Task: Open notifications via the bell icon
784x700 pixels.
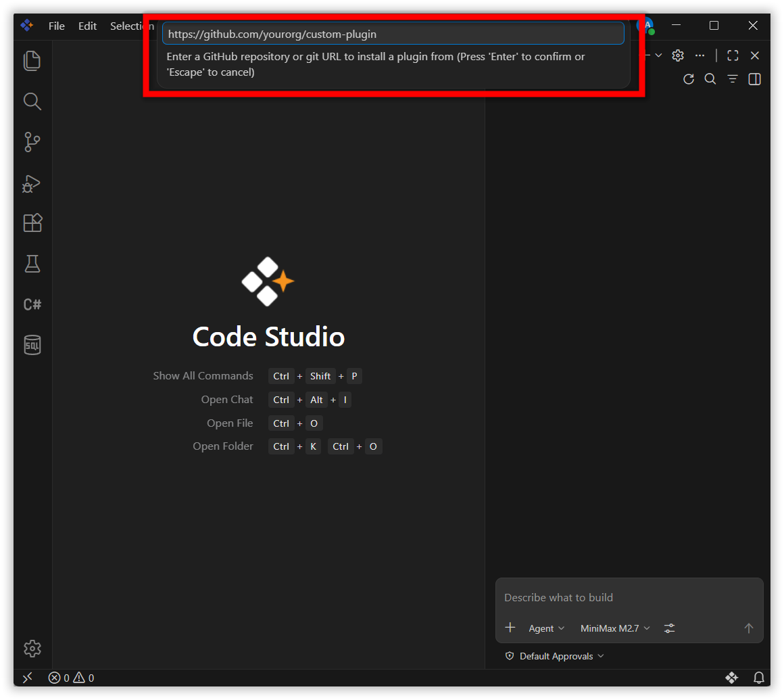Action: click(758, 678)
